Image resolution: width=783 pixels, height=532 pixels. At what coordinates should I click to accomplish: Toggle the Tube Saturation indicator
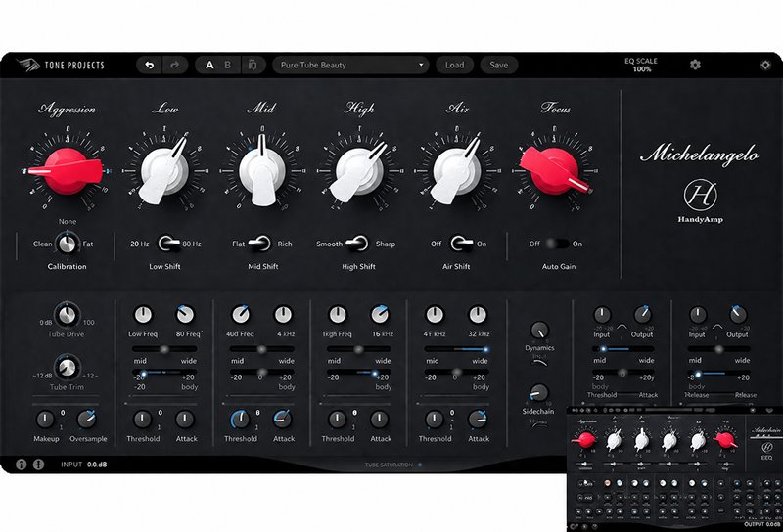[x=420, y=465]
